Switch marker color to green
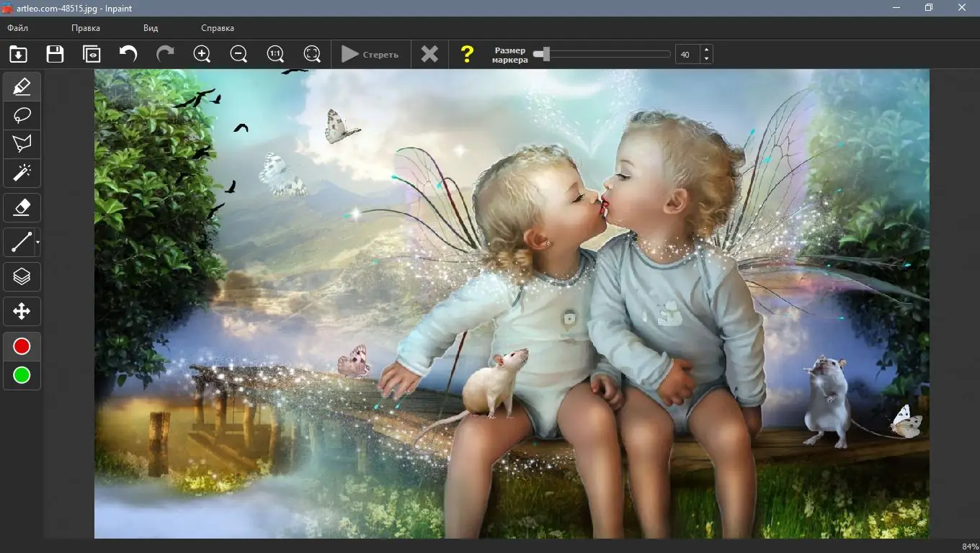 [x=22, y=374]
